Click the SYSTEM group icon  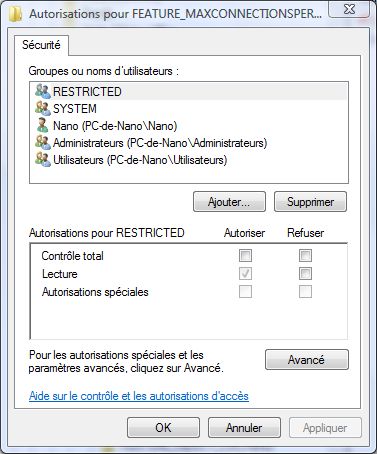(x=43, y=108)
